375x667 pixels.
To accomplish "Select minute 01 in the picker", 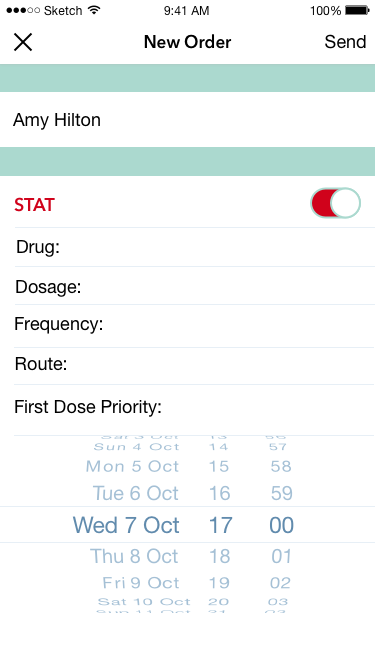I will (x=281, y=556).
